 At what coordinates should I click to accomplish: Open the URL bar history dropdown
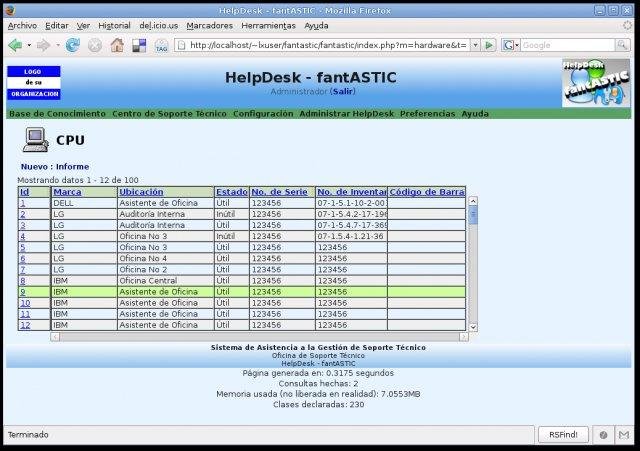[475, 45]
